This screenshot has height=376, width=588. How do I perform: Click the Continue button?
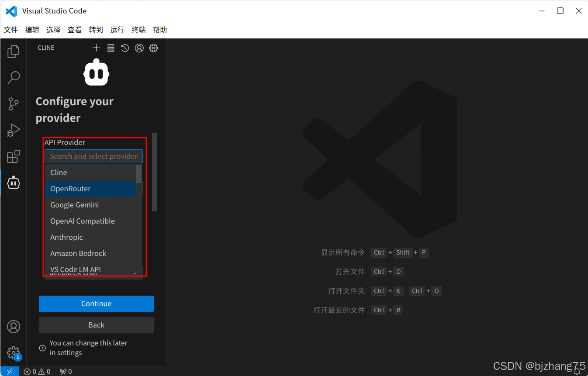(96, 304)
